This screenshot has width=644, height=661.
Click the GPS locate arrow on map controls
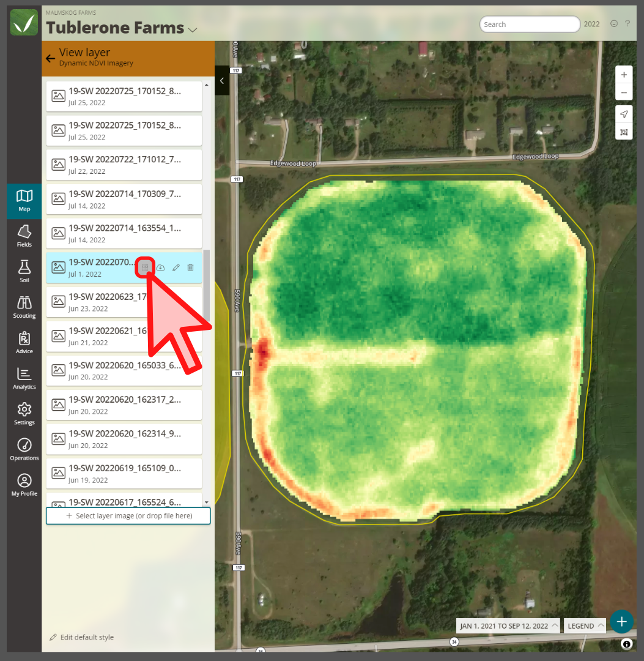tap(624, 114)
